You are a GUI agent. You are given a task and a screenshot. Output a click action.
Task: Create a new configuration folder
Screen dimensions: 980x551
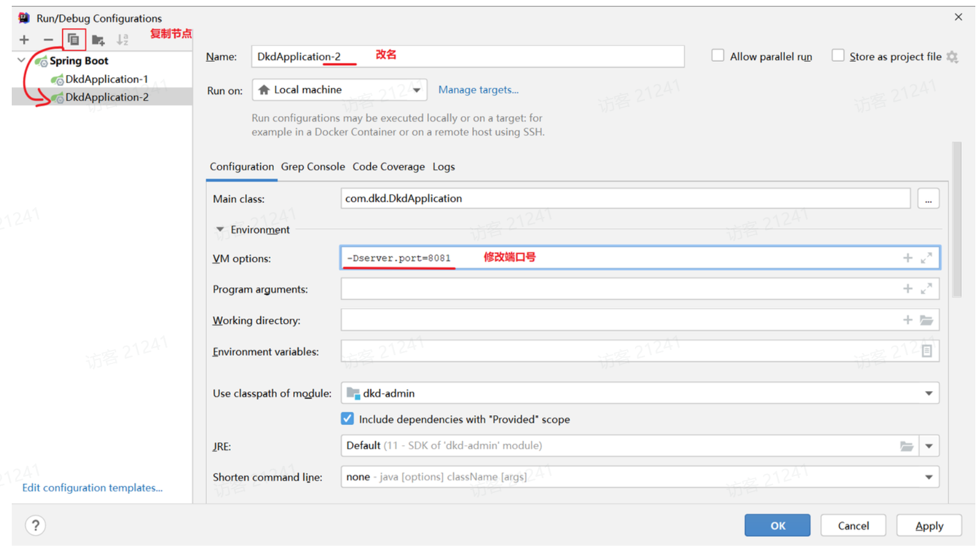tap(98, 40)
